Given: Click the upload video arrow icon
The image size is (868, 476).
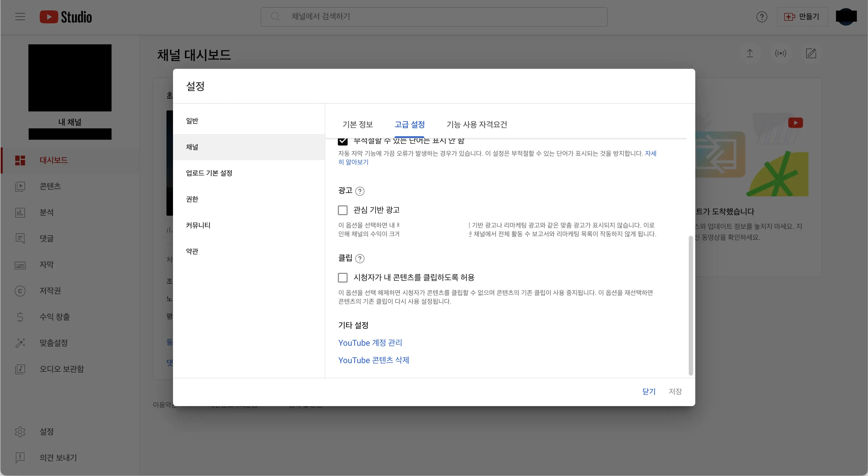Looking at the screenshot, I should coord(750,53).
